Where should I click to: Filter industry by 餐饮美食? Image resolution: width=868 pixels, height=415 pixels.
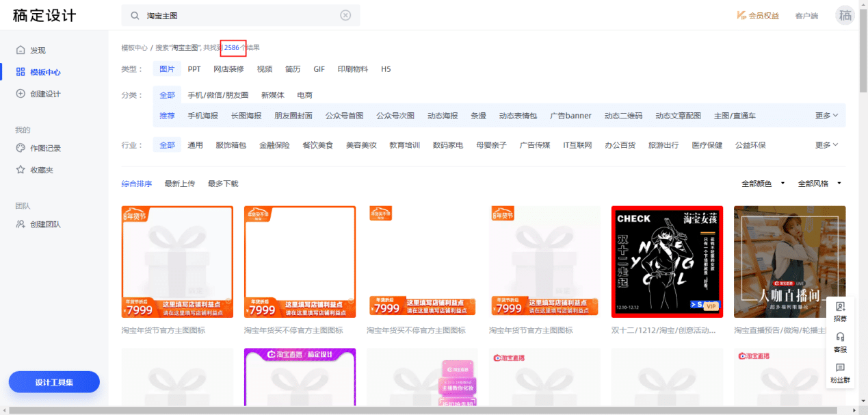coord(318,145)
